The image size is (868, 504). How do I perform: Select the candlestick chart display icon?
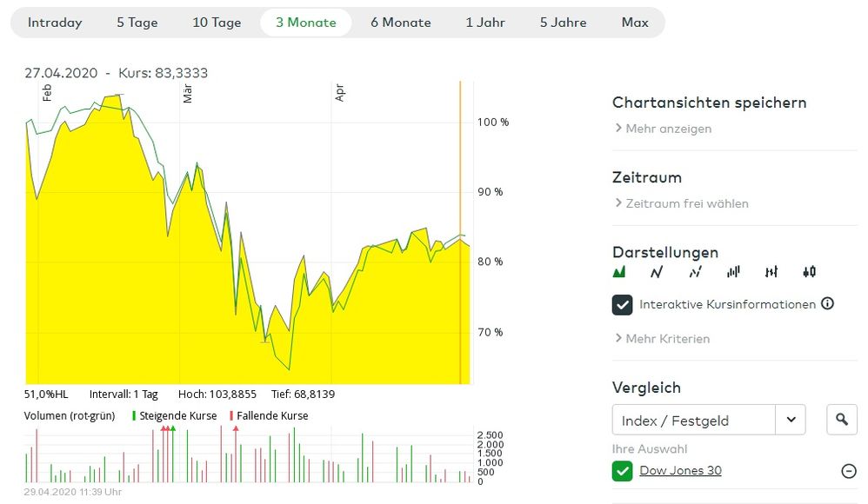[810, 273]
